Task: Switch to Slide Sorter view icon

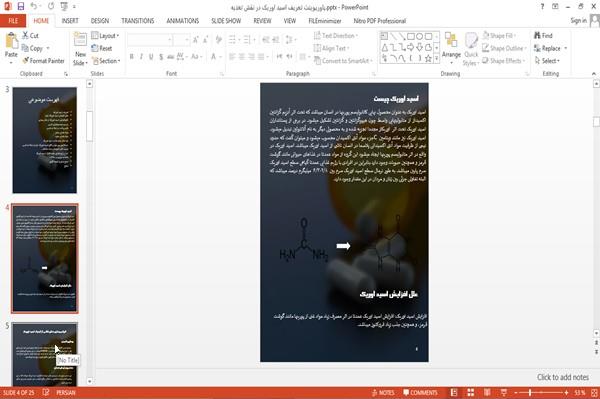Action: (471, 392)
